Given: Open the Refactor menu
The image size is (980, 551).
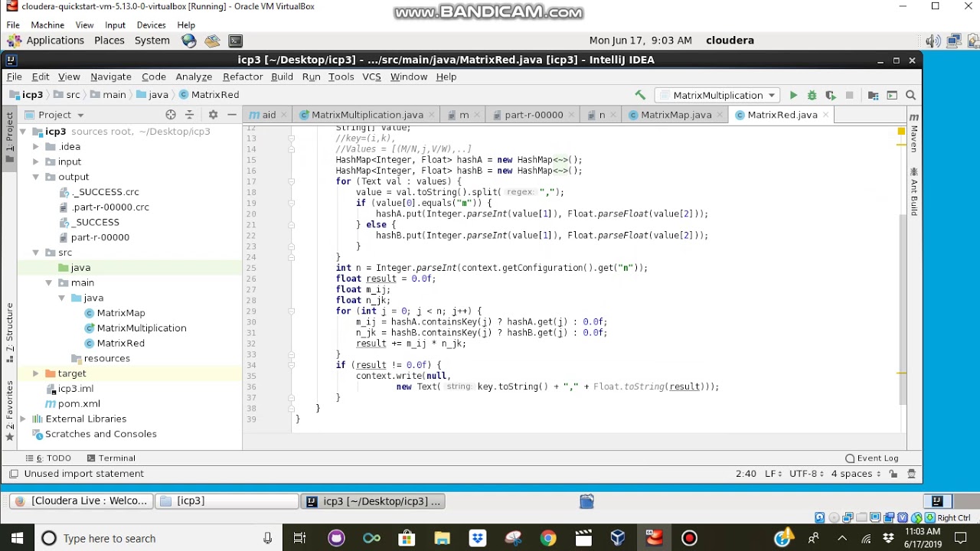Looking at the screenshot, I should coord(243,77).
